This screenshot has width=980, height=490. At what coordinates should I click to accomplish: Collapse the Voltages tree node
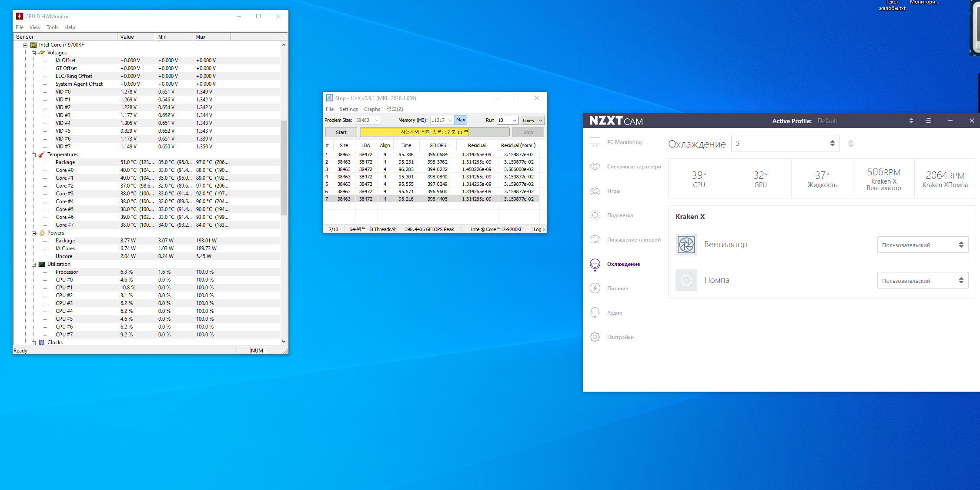pos(33,53)
